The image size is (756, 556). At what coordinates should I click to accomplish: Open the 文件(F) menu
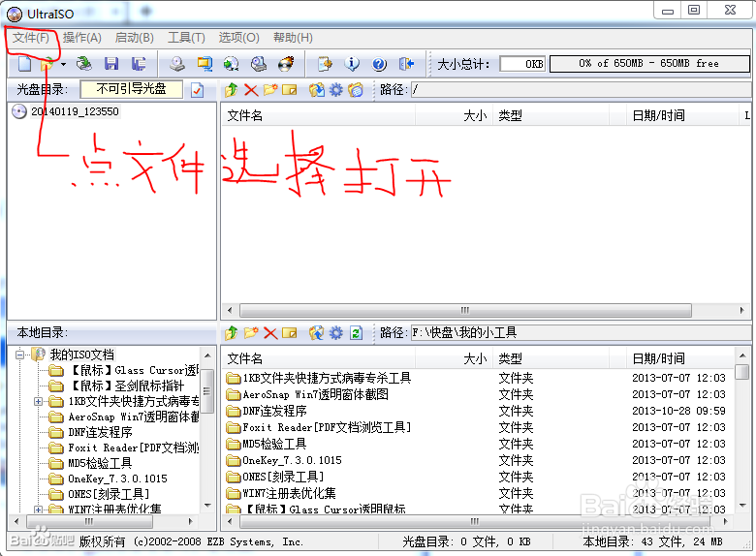31,38
